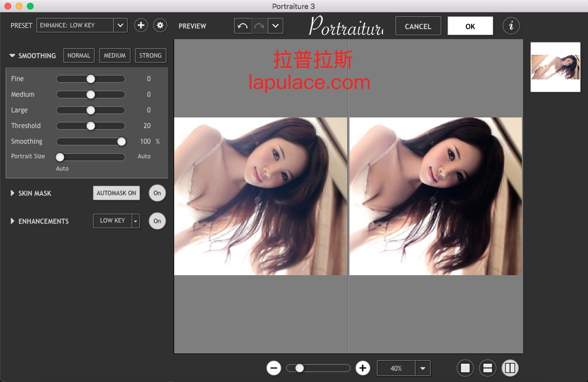Open the LOW KEY enhancement dropdown arrow

point(136,221)
